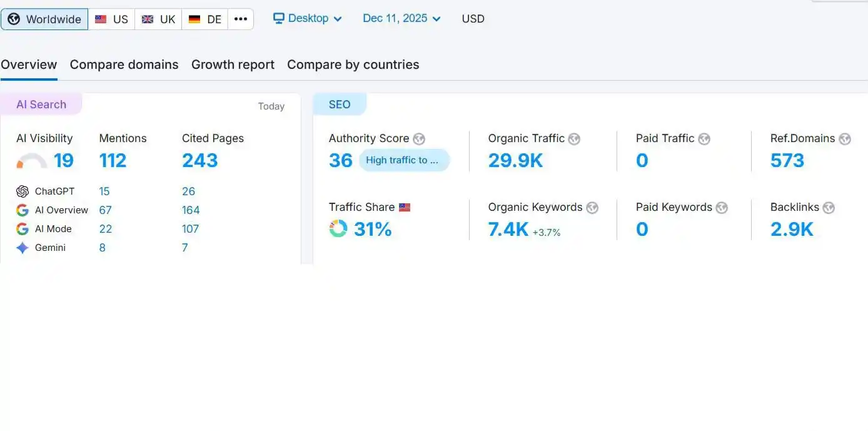Click the desktop monitor icon
The image size is (868, 431).
click(x=279, y=19)
